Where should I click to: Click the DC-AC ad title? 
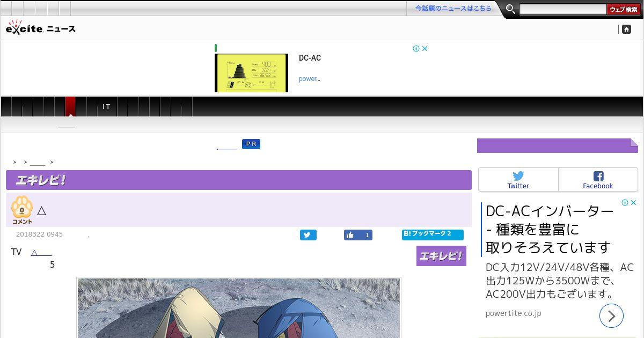click(x=310, y=58)
